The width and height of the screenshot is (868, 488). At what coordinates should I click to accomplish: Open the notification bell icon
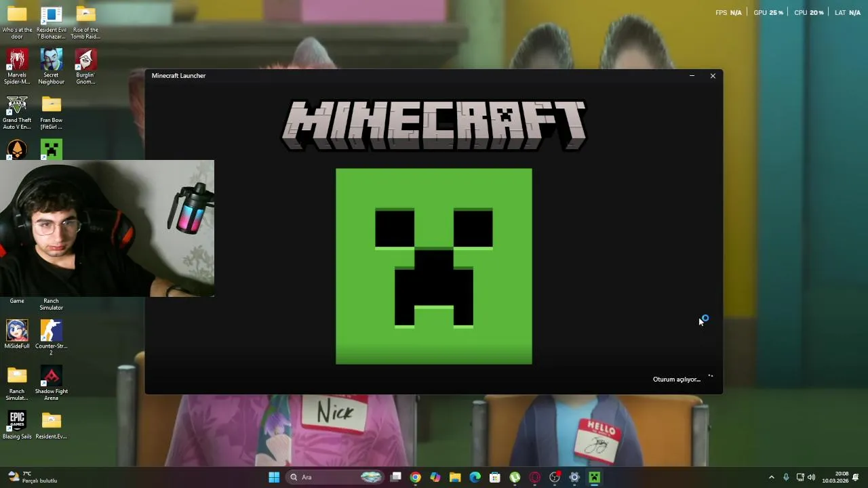[856, 477]
